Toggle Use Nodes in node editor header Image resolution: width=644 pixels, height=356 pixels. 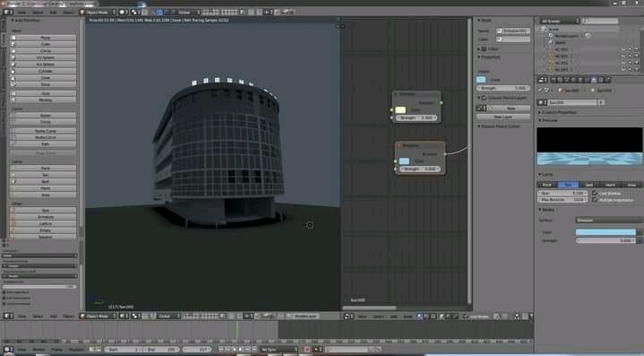click(x=466, y=317)
